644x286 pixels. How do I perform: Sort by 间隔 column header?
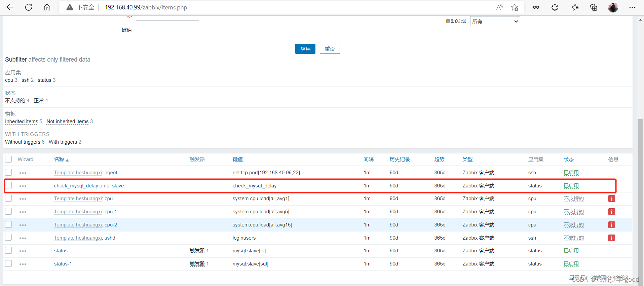369,159
